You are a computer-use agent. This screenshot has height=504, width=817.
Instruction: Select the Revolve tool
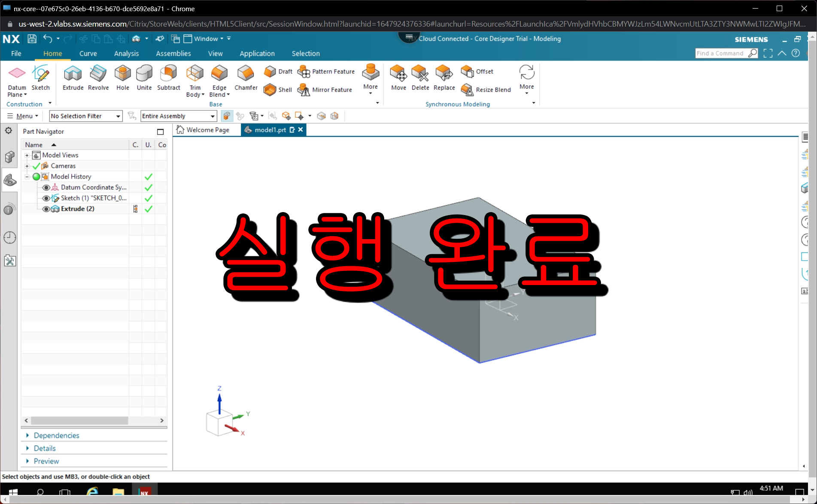[x=98, y=78]
